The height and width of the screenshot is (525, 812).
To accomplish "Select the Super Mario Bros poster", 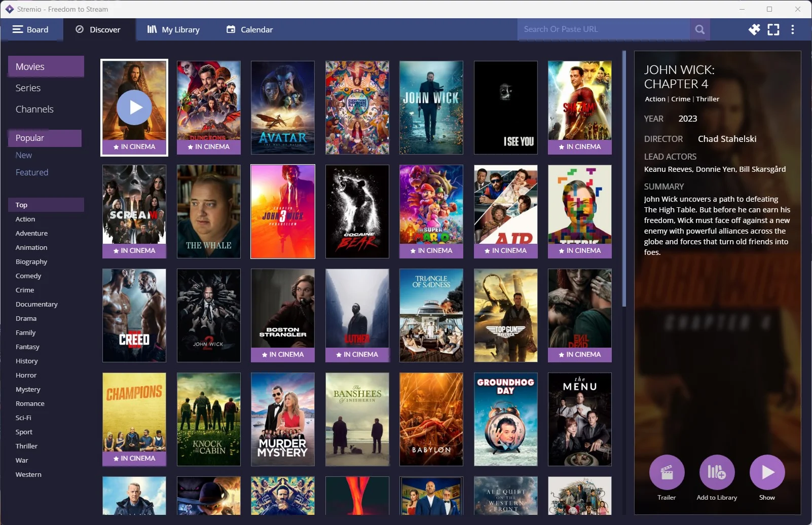I will [x=431, y=211].
